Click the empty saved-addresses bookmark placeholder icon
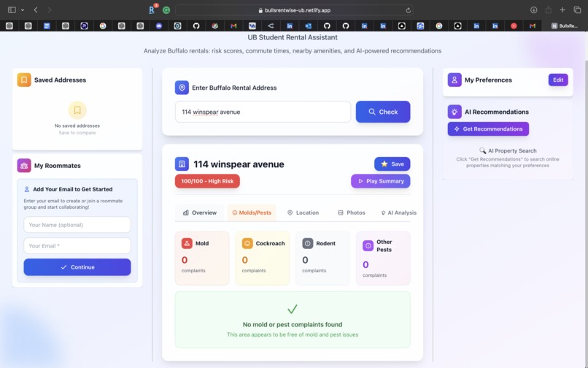This screenshot has width=588, height=368. [x=77, y=110]
